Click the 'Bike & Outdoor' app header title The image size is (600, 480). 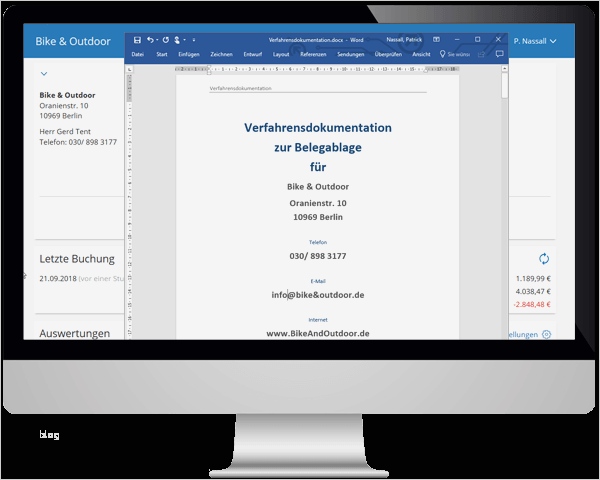(73, 41)
